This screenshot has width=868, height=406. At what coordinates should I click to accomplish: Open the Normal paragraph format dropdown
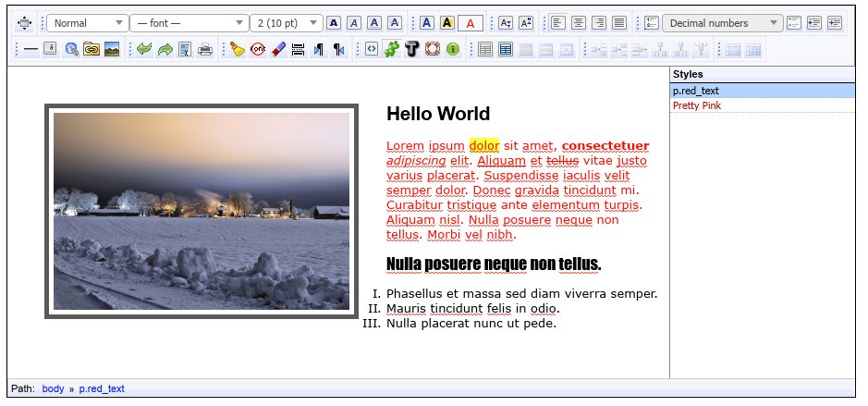(x=88, y=22)
